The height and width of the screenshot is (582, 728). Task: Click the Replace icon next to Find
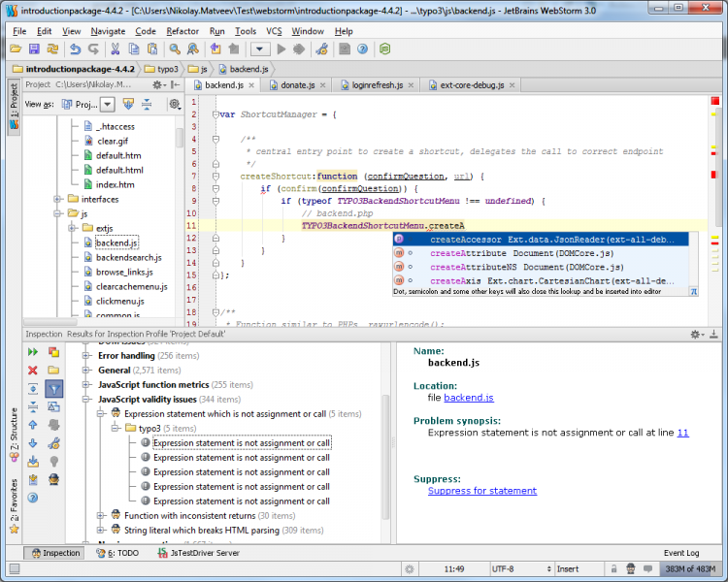click(x=193, y=48)
